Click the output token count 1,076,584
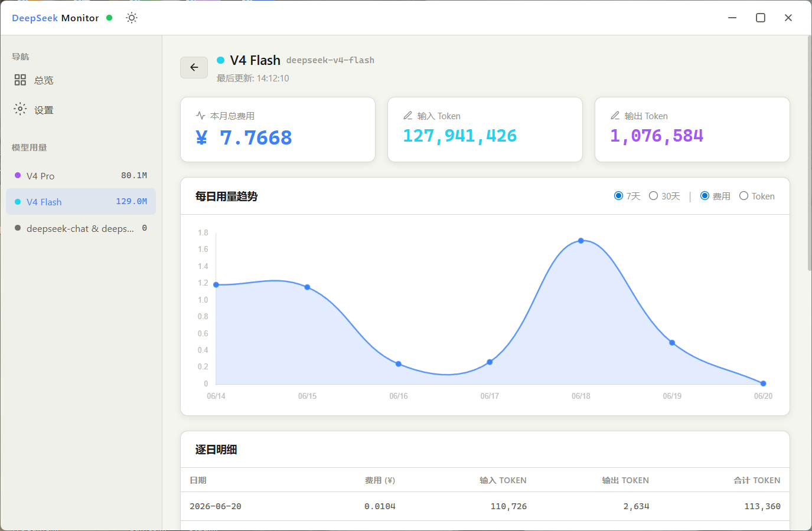 pos(657,136)
